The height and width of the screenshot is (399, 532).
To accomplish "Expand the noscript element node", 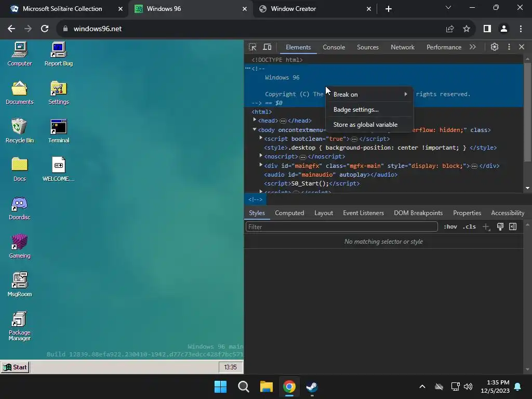I will point(261,155).
